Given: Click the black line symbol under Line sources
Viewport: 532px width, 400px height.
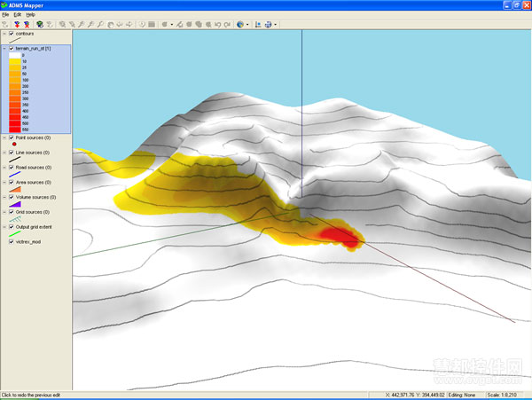Looking at the screenshot, I should [15, 159].
